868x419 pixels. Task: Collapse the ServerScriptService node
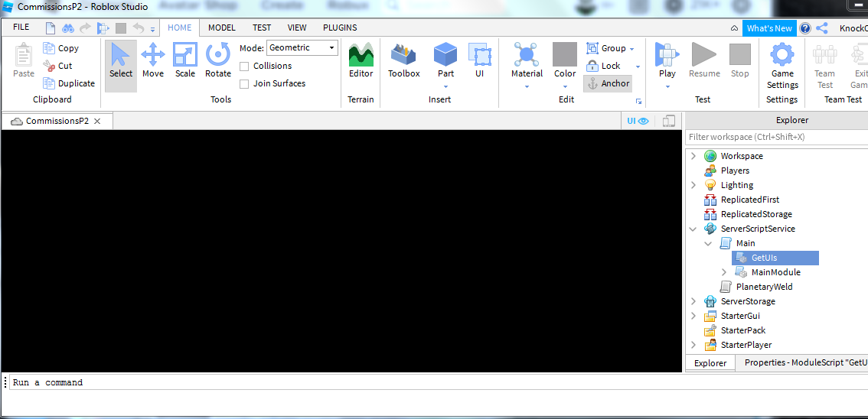click(693, 229)
